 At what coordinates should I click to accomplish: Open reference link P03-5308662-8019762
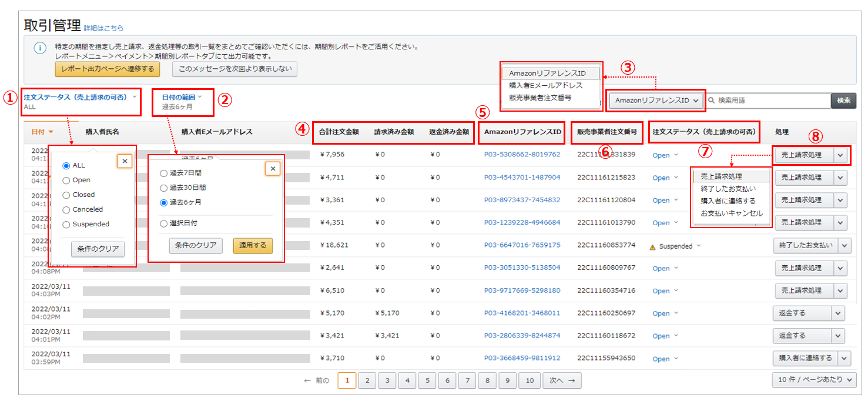click(522, 155)
